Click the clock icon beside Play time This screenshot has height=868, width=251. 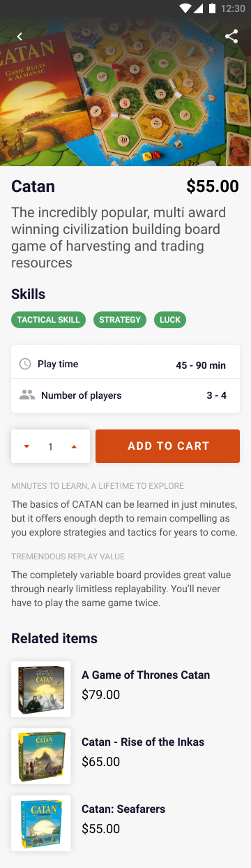coord(25,364)
